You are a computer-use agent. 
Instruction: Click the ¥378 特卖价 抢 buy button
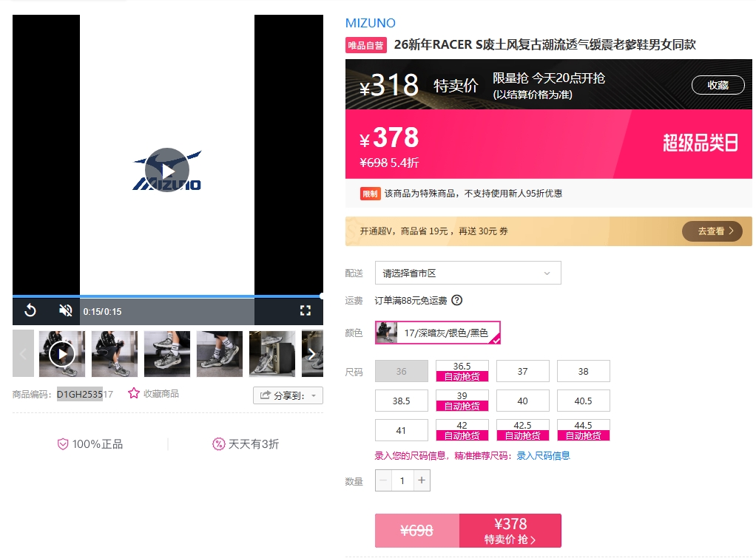point(510,531)
